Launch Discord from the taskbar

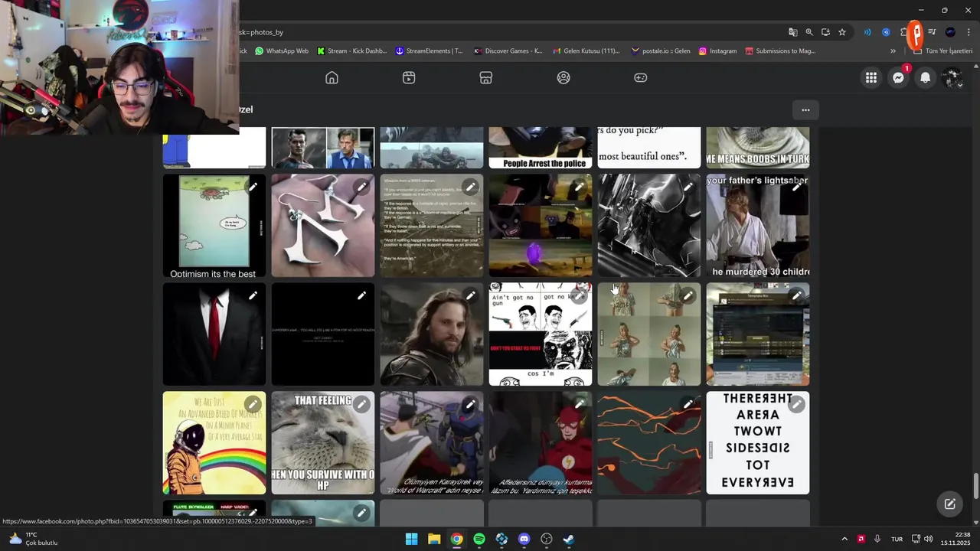click(524, 539)
